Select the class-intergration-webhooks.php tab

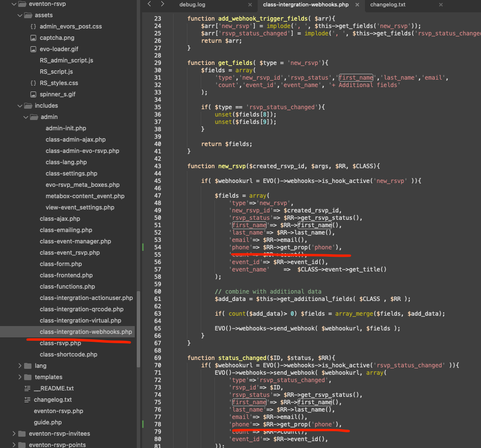[305, 5]
